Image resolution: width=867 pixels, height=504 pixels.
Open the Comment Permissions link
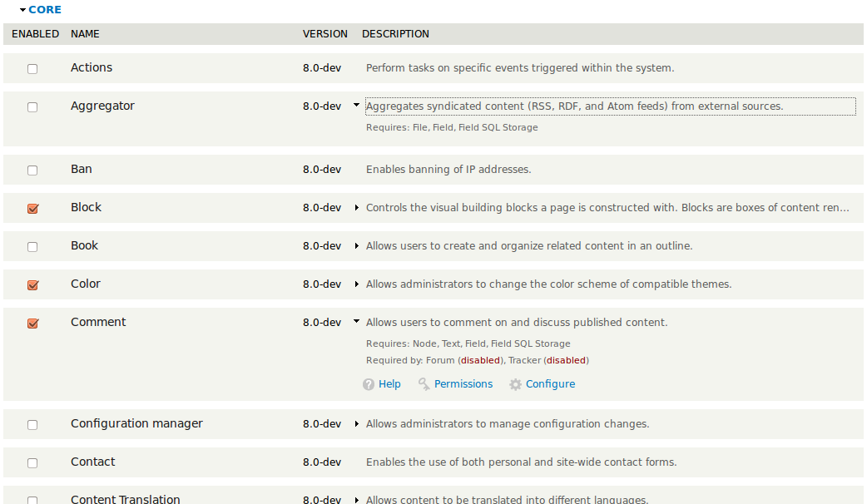[463, 384]
